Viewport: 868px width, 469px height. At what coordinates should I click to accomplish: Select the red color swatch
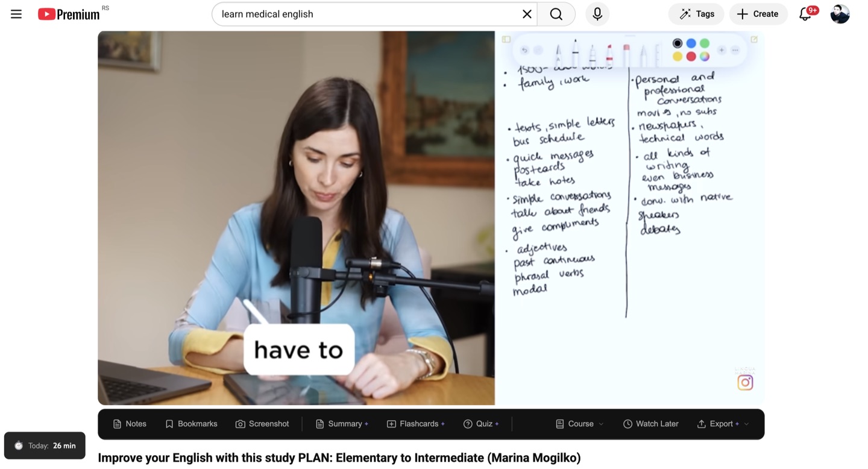[691, 56]
